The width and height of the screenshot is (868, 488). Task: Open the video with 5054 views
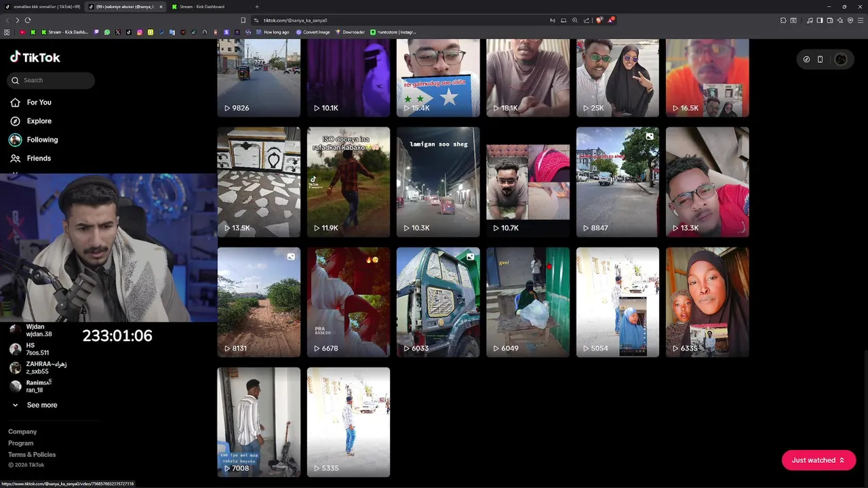point(617,302)
